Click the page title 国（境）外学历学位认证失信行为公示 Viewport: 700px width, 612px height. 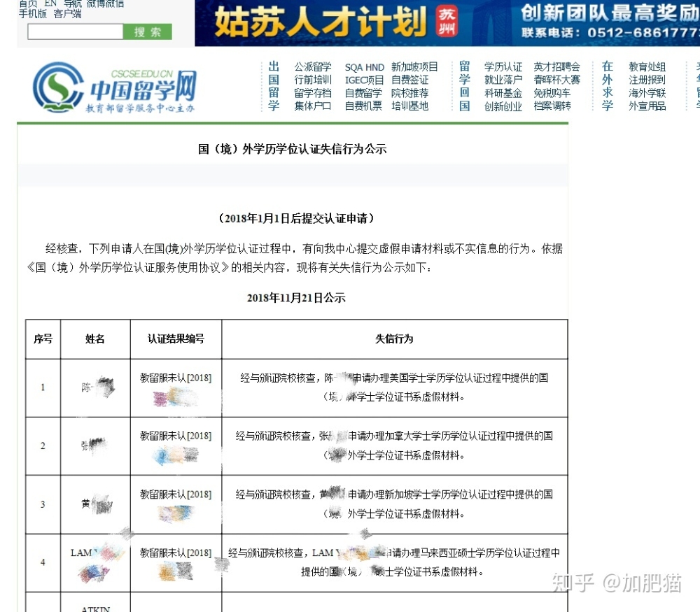pos(293,149)
